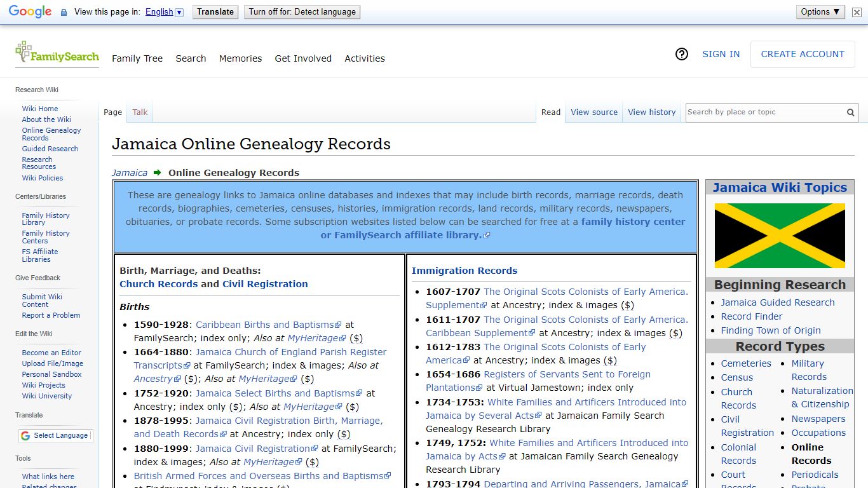Open the Get Involved menu
The height and width of the screenshot is (488, 868).
(x=303, y=58)
